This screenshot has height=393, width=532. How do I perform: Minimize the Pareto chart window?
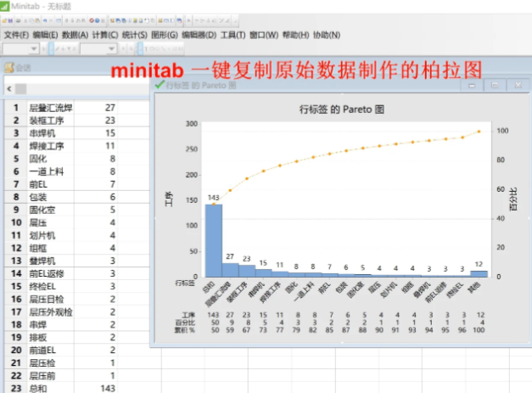(473, 86)
